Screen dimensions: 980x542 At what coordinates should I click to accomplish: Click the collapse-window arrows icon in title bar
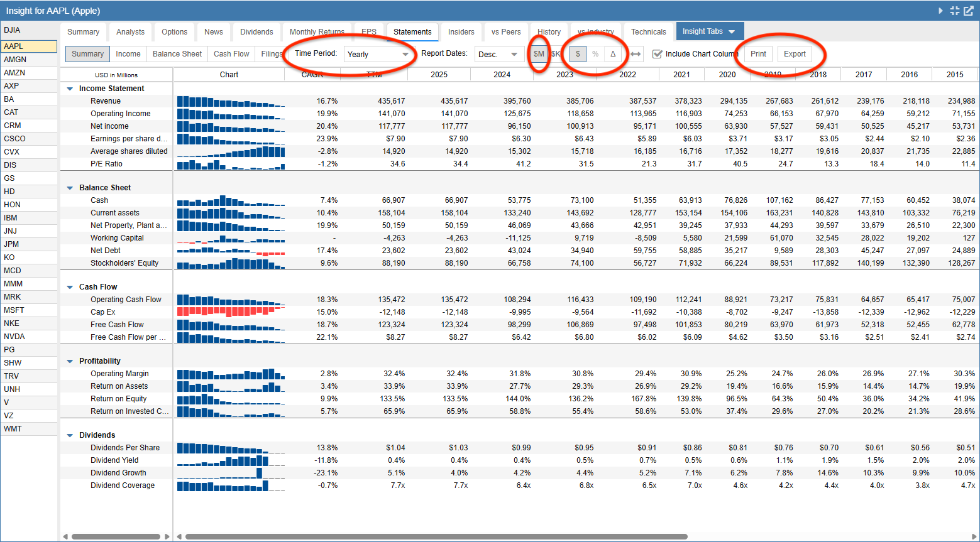tap(955, 11)
